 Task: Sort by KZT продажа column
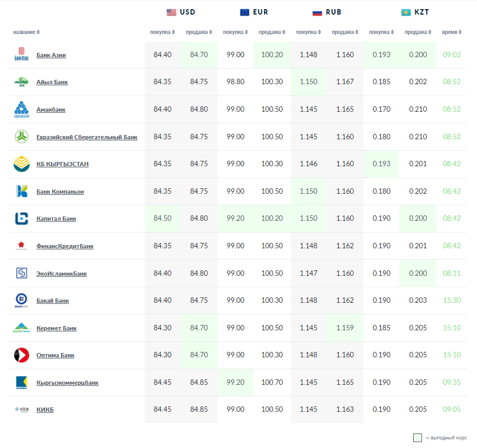(x=418, y=32)
